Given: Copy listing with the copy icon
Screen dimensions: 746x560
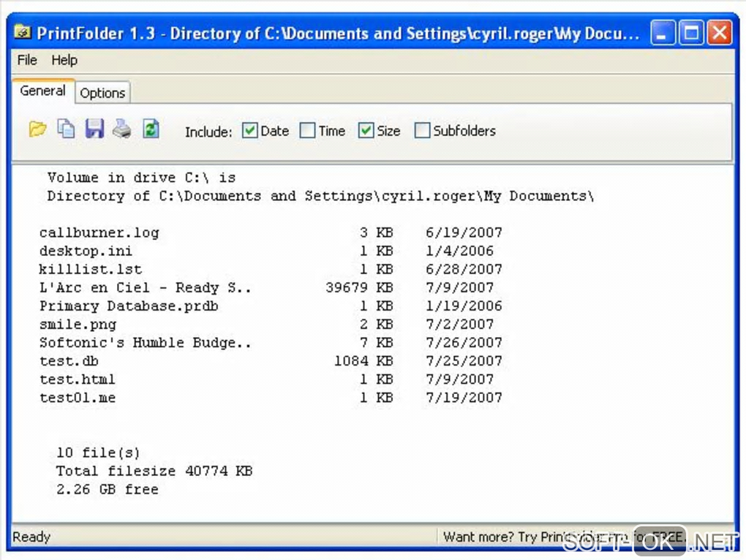Looking at the screenshot, I should click(x=66, y=129).
